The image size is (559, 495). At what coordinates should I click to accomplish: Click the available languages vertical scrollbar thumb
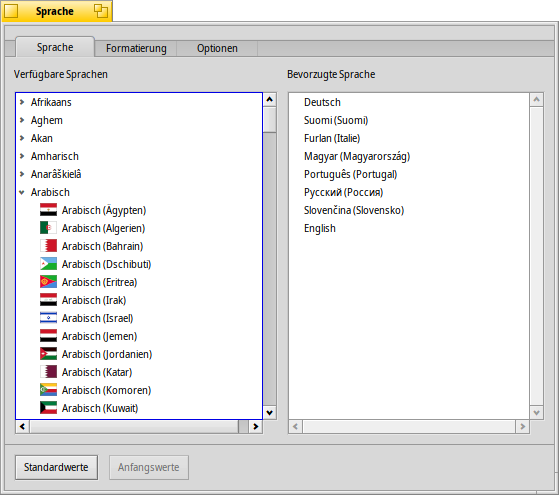pos(270,119)
